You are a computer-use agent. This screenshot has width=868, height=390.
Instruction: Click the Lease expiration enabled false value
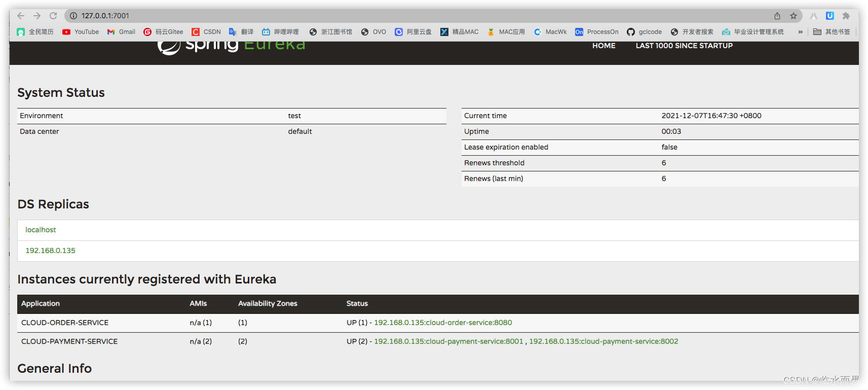click(x=669, y=147)
